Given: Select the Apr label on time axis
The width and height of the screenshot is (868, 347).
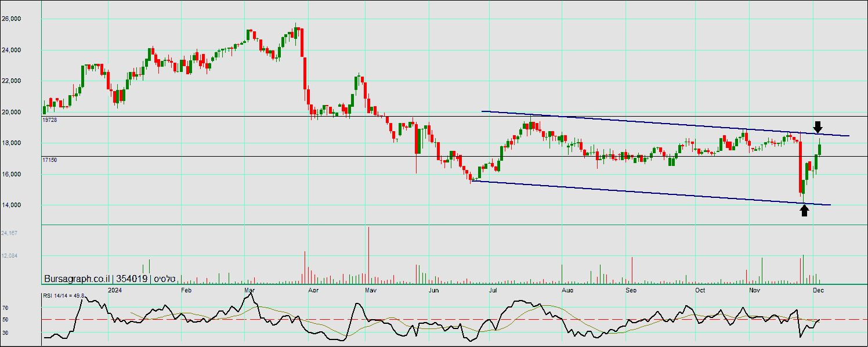Looking at the screenshot, I should coord(313,289).
